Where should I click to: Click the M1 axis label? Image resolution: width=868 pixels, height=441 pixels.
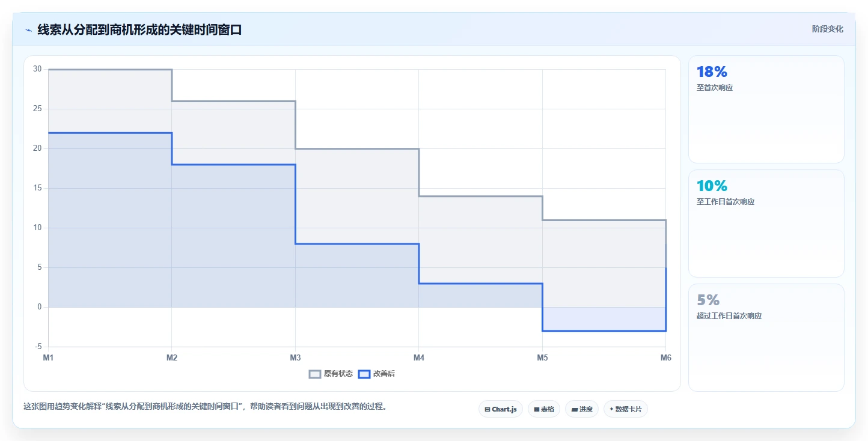48,357
